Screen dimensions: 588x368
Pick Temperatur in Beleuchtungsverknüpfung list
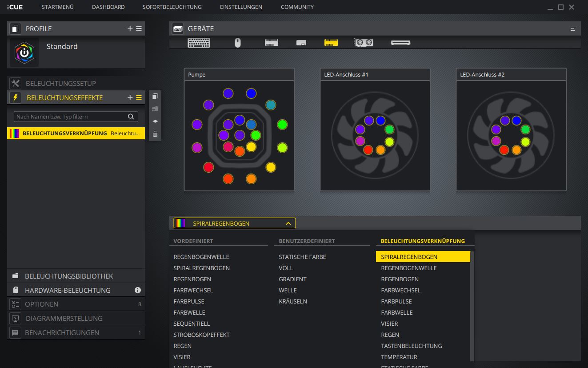(399, 357)
